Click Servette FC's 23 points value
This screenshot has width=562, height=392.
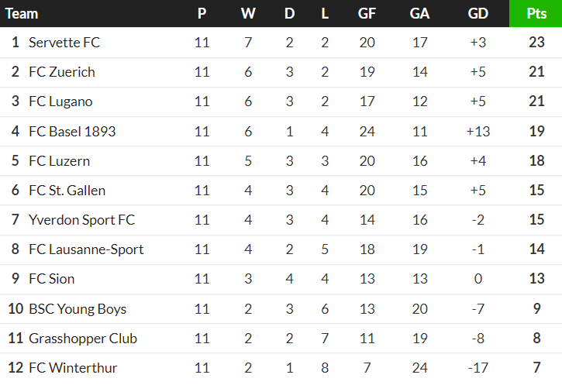point(536,43)
